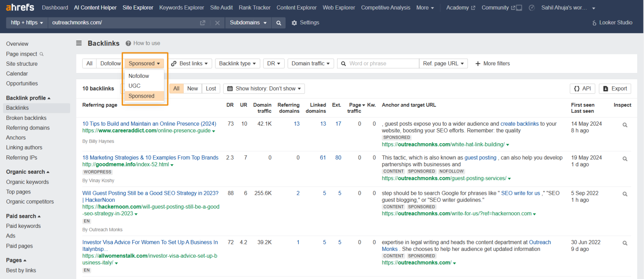Open Site Audit tab

point(221,8)
